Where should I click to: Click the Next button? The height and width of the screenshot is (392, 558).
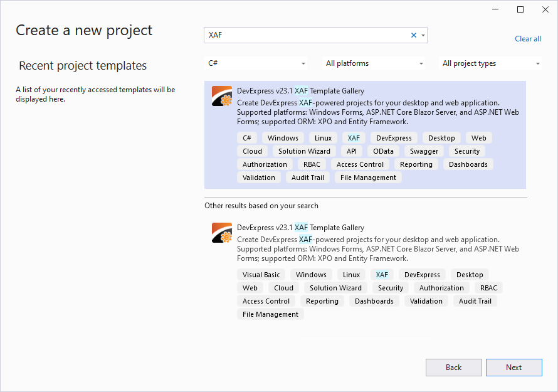tap(514, 368)
